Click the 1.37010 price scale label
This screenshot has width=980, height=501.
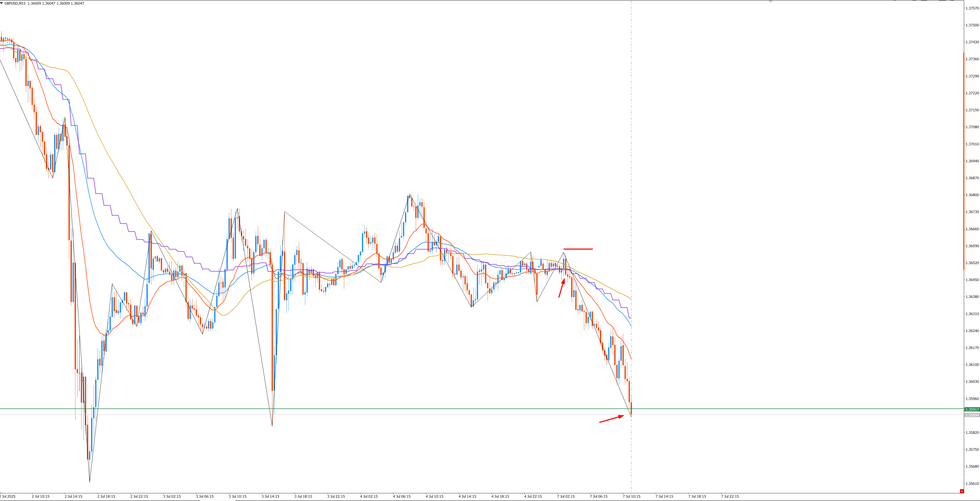pyautogui.click(x=972, y=144)
